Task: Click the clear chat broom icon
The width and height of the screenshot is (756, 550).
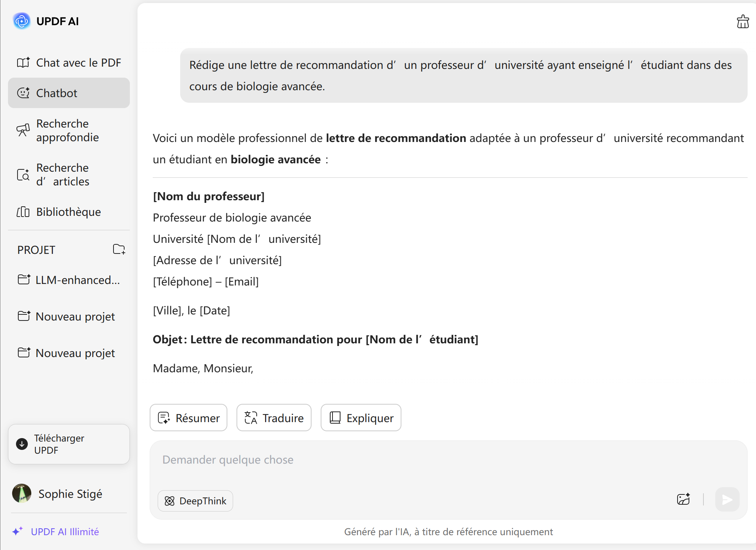Action: click(742, 22)
